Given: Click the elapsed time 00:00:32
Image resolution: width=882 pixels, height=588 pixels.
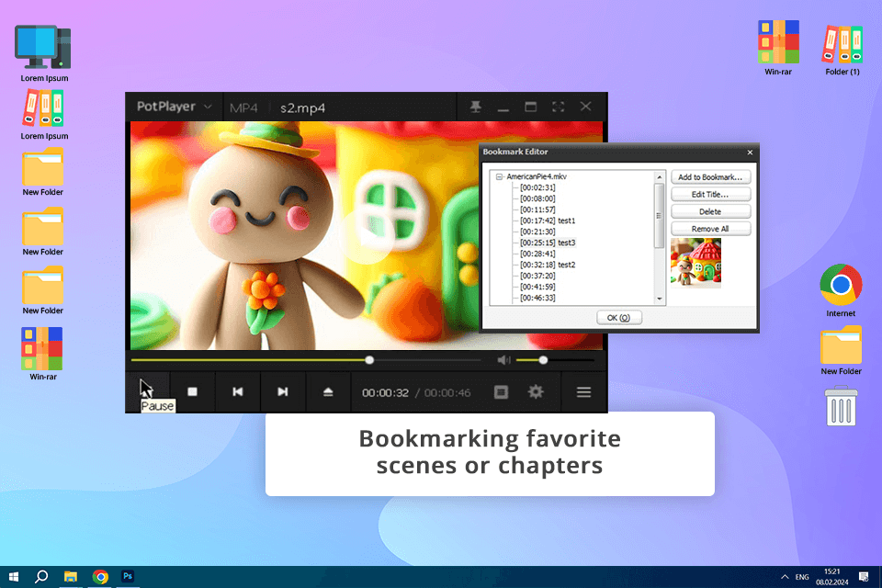Looking at the screenshot, I should pyautogui.click(x=385, y=392).
